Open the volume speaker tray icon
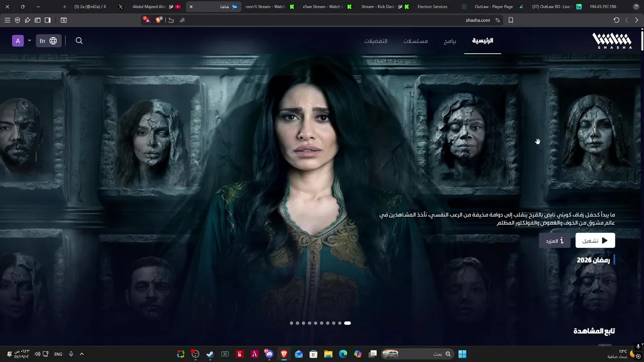This screenshot has height=362, width=644. coord(37,354)
